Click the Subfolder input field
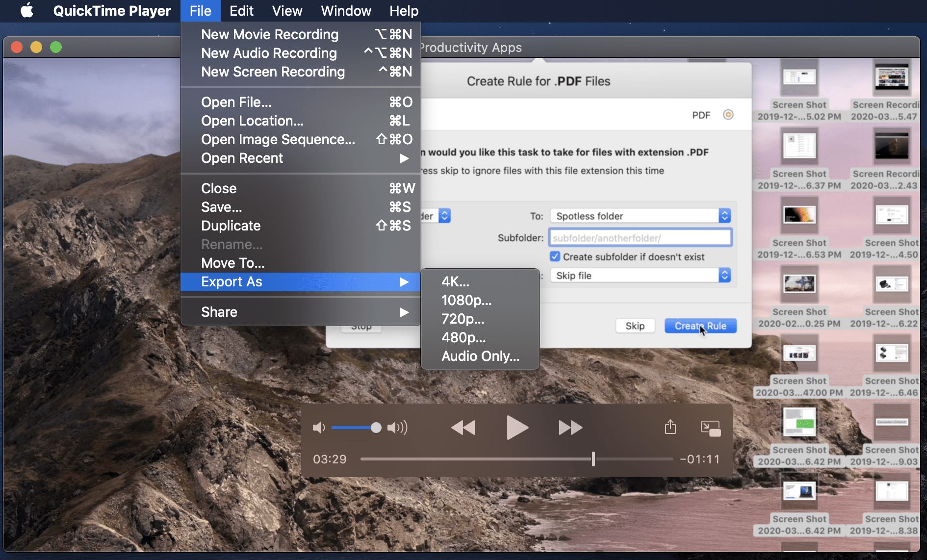 pyautogui.click(x=639, y=237)
